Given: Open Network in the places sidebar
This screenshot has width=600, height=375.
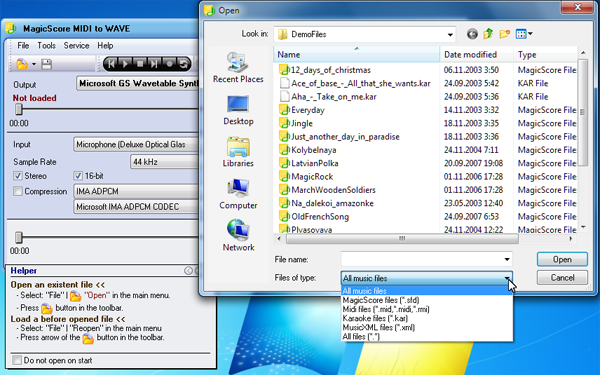Looking at the screenshot, I should tap(238, 235).
